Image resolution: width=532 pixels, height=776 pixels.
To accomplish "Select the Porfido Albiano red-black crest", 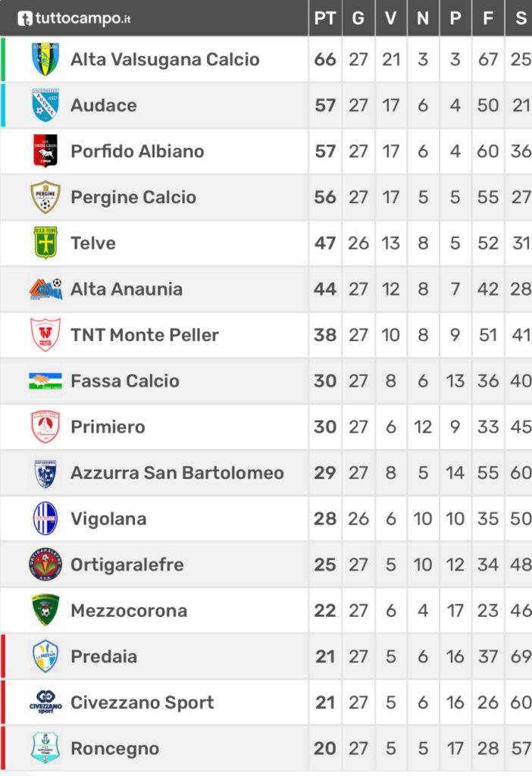I will (x=45, y=151).
